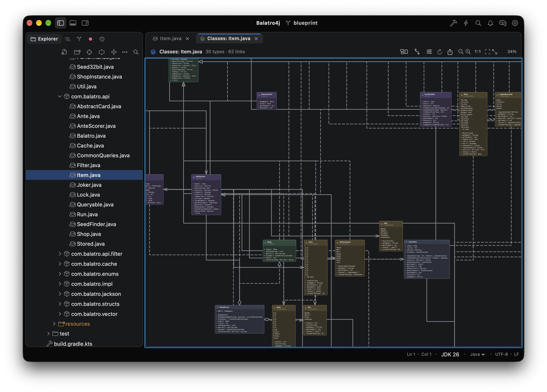Open Java language dropdown in status bar
This screenshot has width=547, height=392.
(477, 354)
